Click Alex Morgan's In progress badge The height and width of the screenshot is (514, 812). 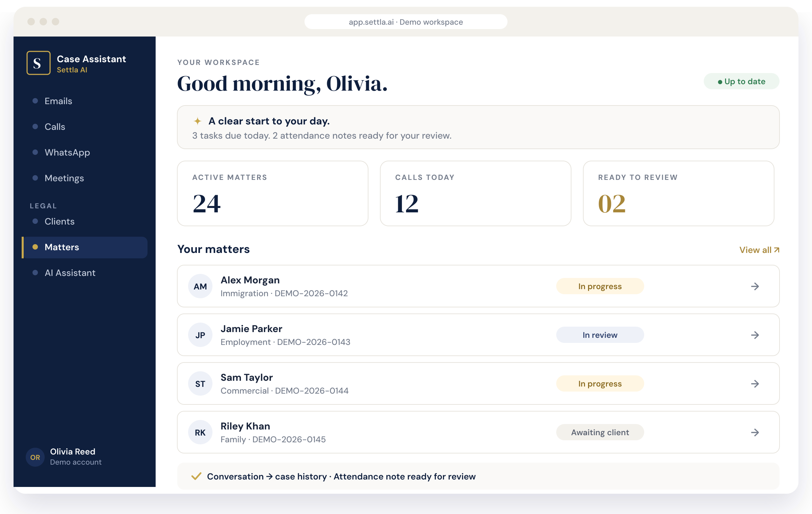coord(600,286)
